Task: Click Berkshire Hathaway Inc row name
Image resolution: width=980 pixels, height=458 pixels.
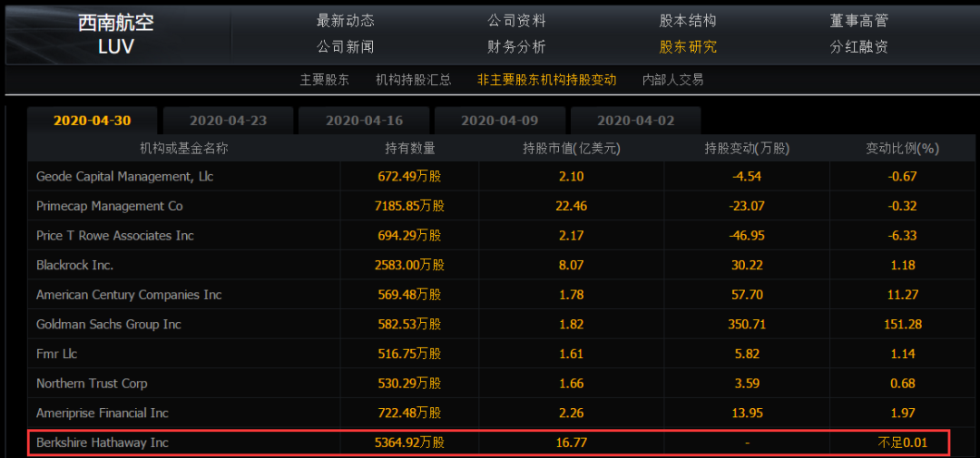Action: (103, 443)
